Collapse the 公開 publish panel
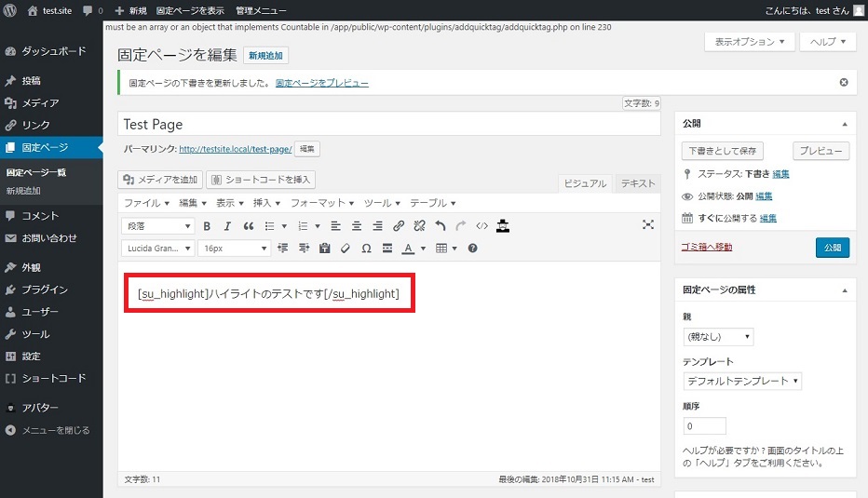868x498 pixels. pos(845,123)
